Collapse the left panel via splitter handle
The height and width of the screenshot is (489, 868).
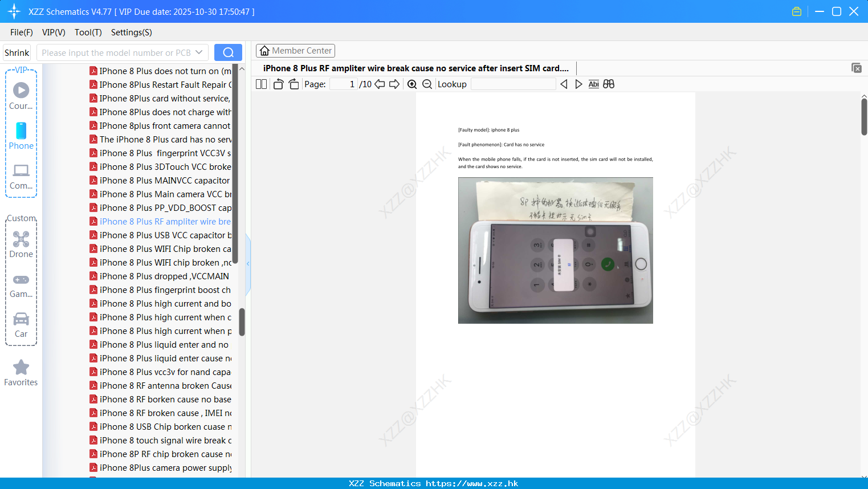[x=248, y=264]
